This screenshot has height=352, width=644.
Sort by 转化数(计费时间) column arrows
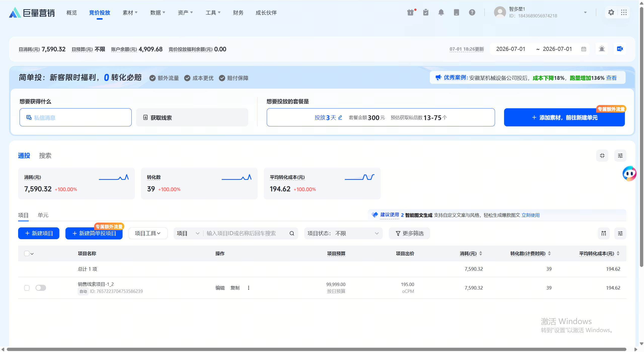pyautogui.click(x=549, y=254)
